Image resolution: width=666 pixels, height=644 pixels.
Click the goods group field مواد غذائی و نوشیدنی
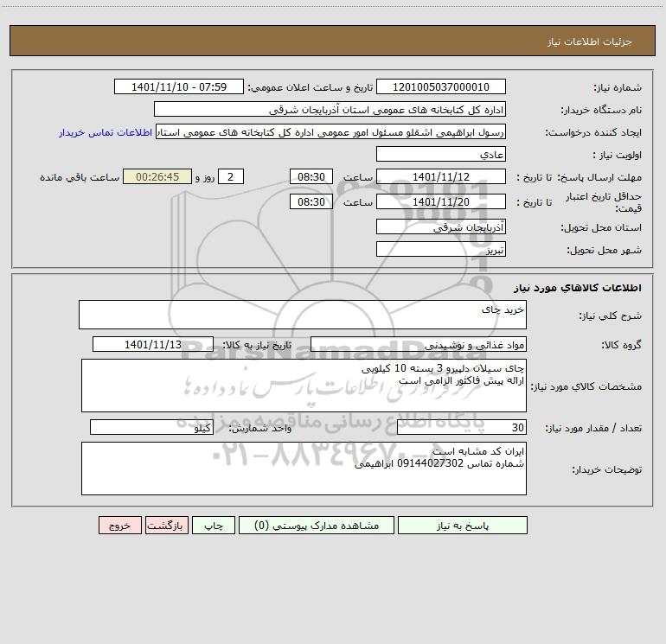pos(419,344)
